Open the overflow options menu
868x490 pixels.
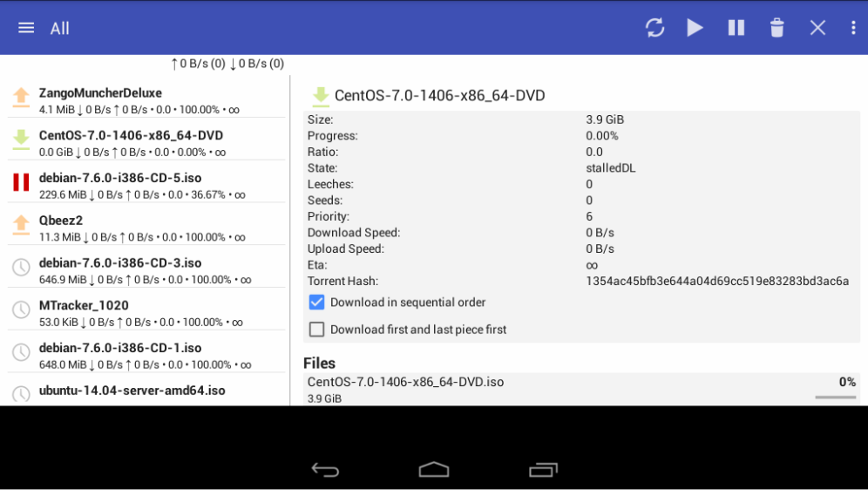point(853,28)
